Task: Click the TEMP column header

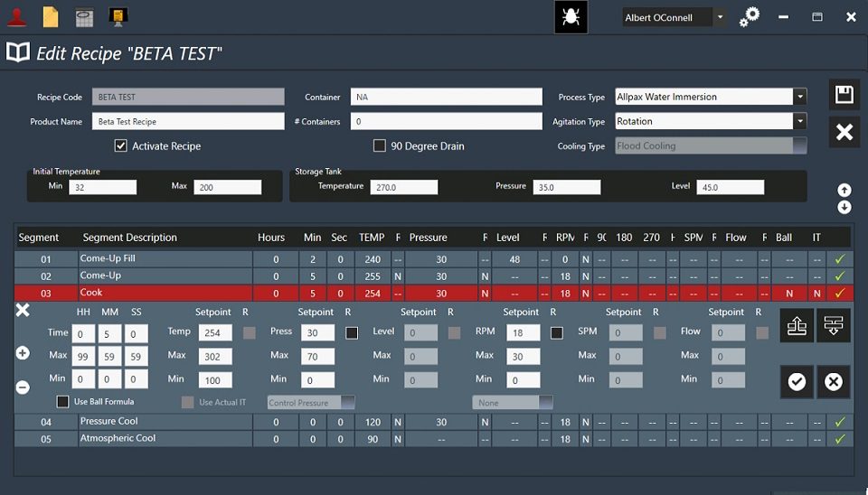Action: pos(372,238)
